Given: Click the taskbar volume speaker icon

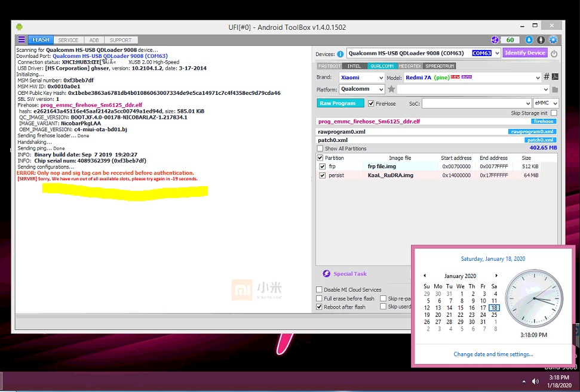Looking at the screenshot, I should click(x=535, y=381).
